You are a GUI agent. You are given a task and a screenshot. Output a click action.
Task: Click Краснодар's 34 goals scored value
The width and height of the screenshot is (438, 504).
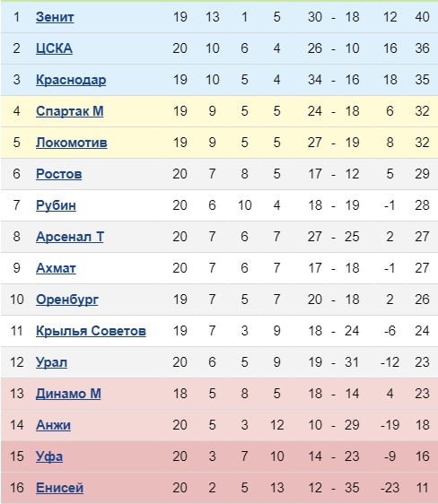click(x=315, y=80)
